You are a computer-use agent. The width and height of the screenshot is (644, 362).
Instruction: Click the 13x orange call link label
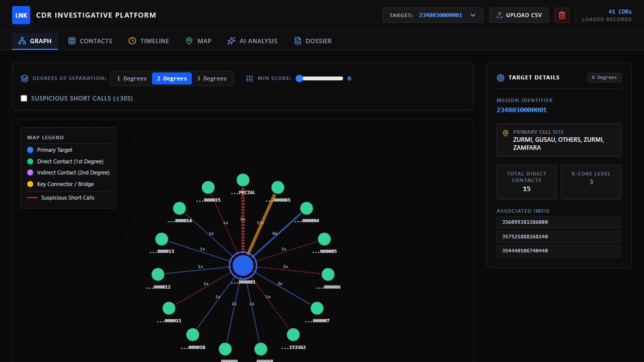(x=260, y=223)
